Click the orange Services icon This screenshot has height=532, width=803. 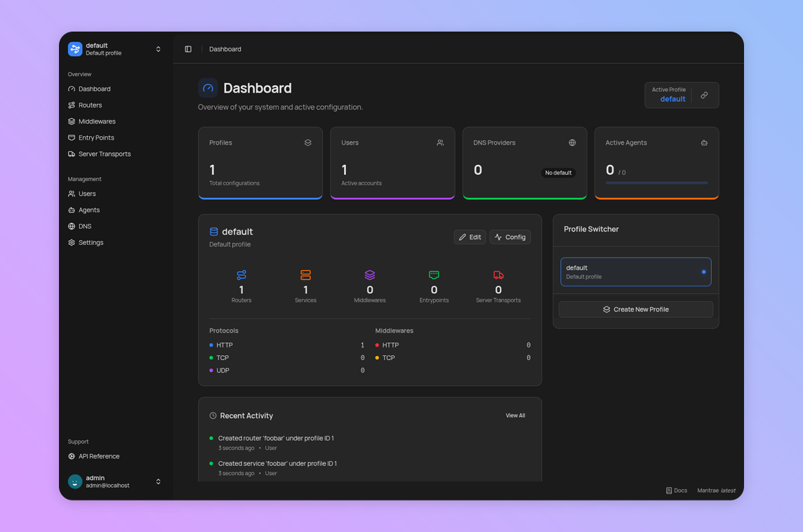pyautogui.click(x=305, y=275)
